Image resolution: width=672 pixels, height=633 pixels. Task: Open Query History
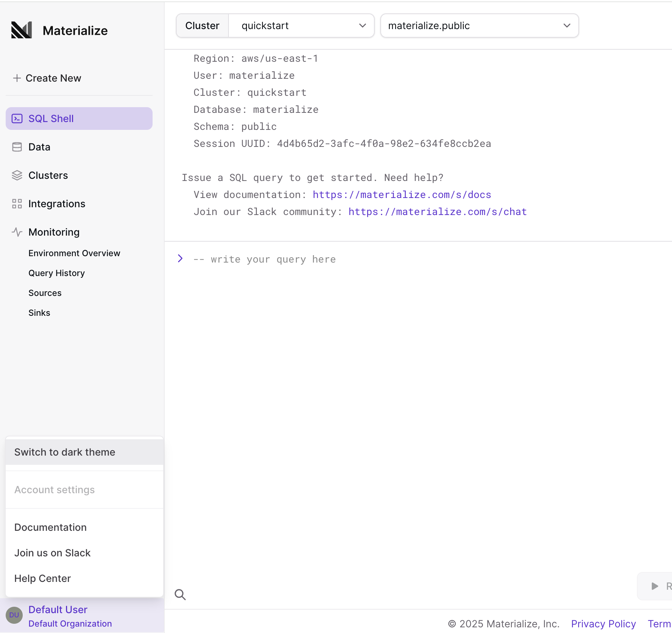point(56,273)
